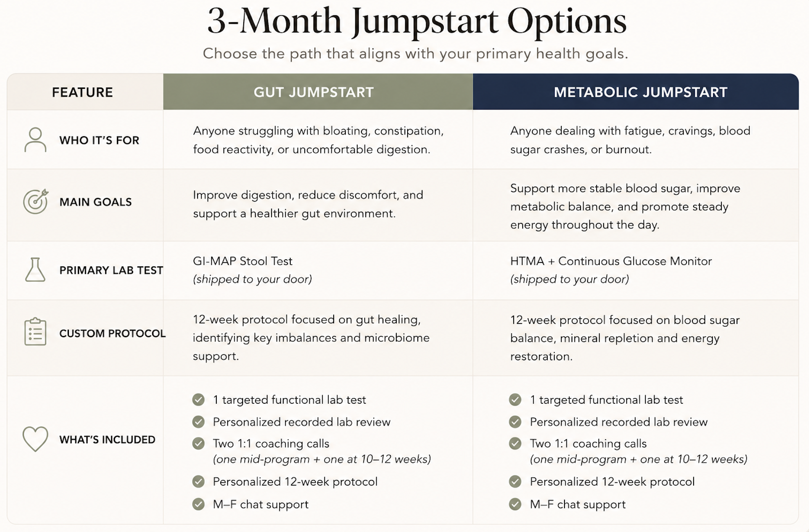Screen dimensions: 809x532
Task: Click the clipboard icon beside Custom Protocol
Action: 35,332
